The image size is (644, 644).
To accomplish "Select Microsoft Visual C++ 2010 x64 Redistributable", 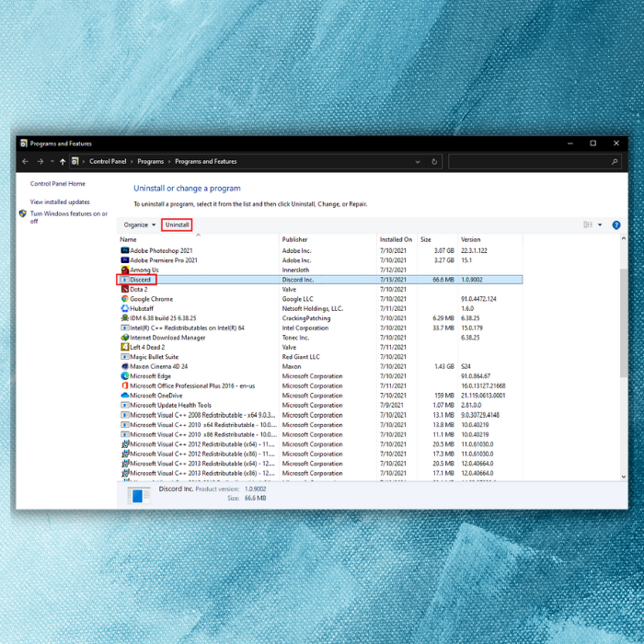I will [320, 425].
